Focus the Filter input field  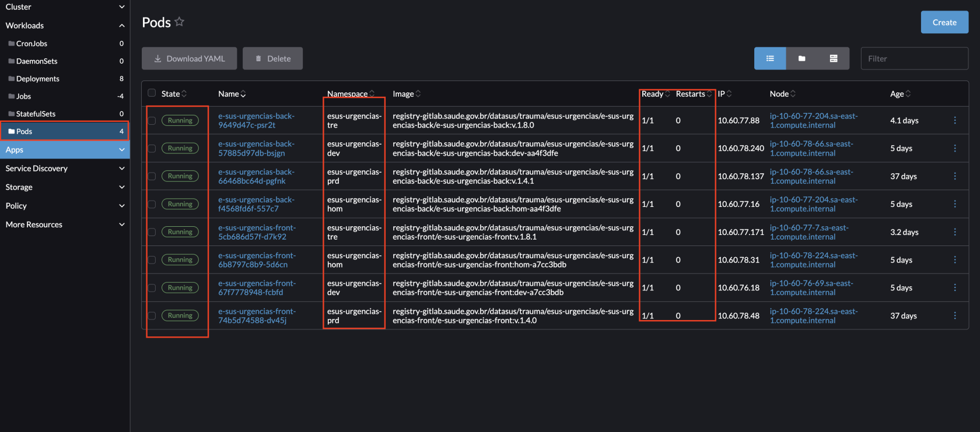click(x=914, y=58)
